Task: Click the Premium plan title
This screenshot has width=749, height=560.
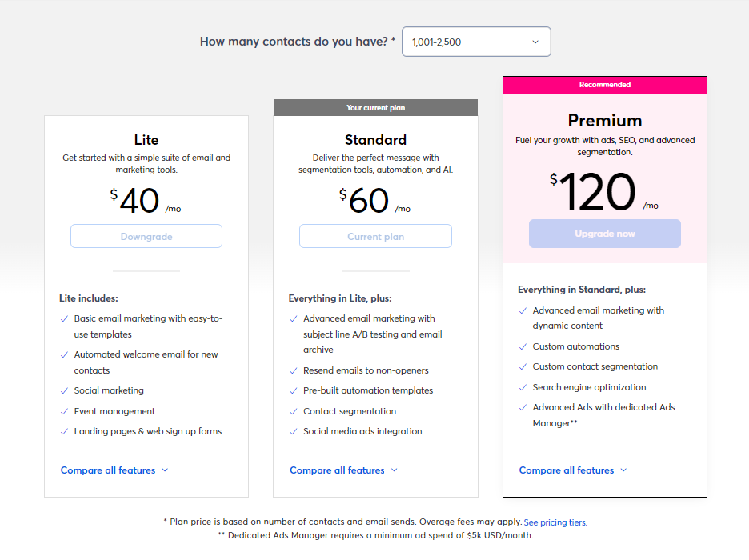Action: [604, 121]
